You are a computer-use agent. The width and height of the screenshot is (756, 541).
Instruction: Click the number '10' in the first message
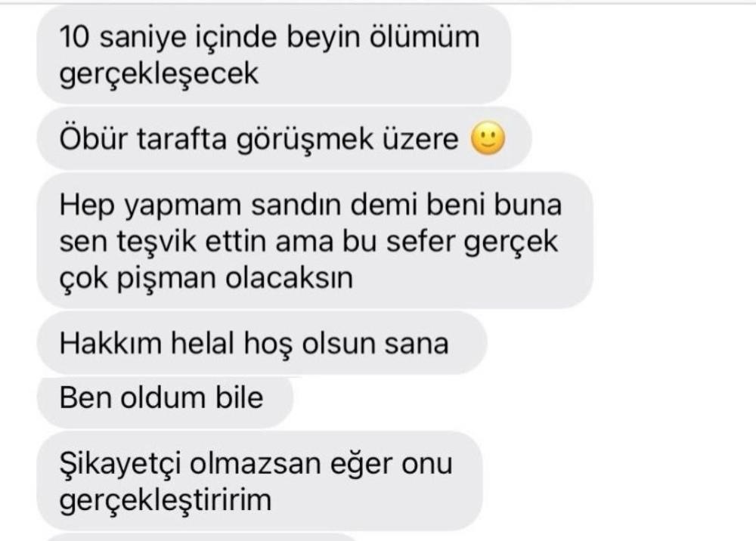coord(74,37)
